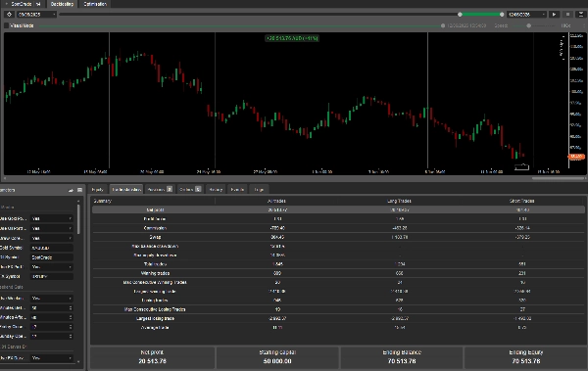This screenshot has width=588, height=371.
Task: Select the Net profit row in statistics table
Action: point(338,209)
